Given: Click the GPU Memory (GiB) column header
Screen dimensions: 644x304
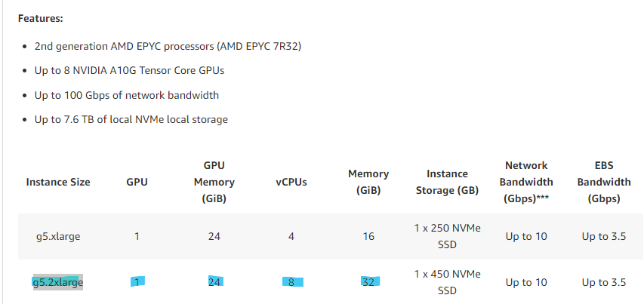Looking at the screenshot, I should (214, 182).
